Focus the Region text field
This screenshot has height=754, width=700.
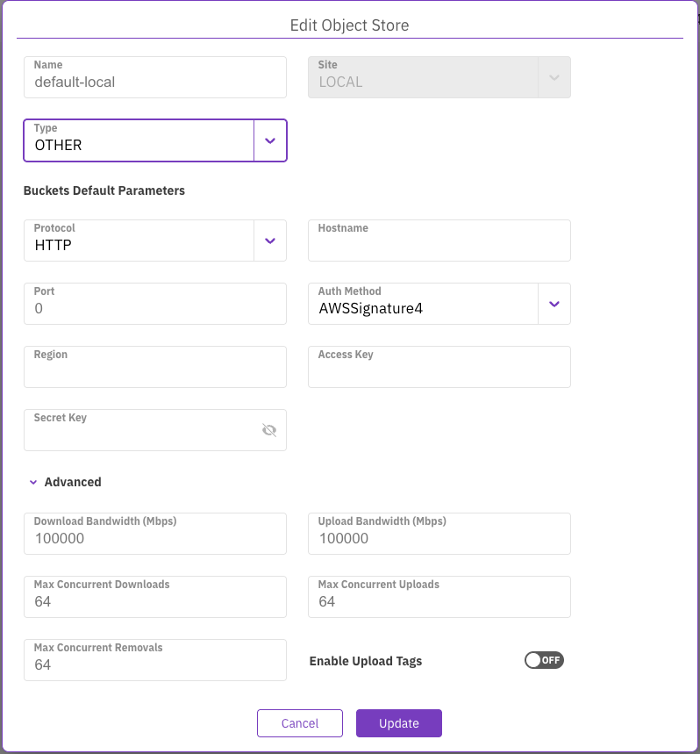pos(154,372)
